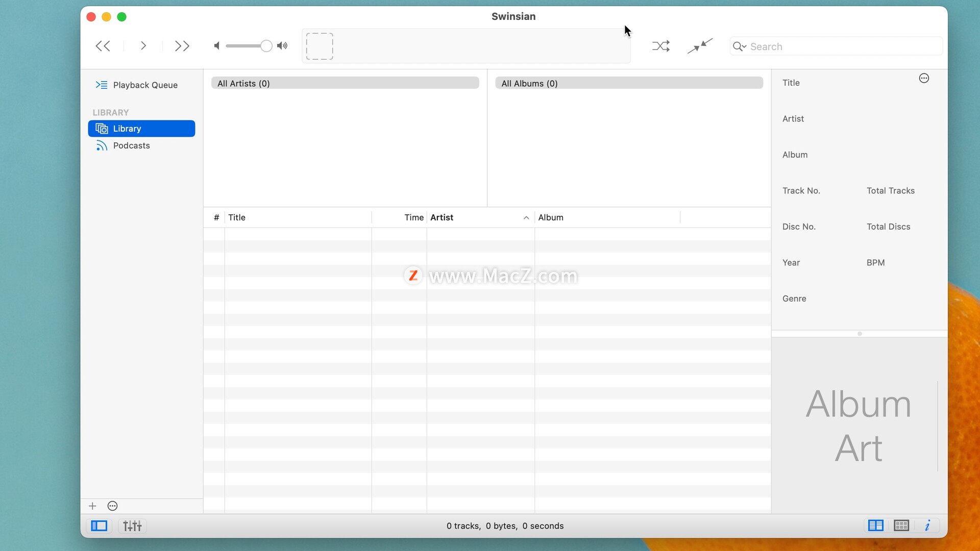The width and height of the screenshot is (980, 551).
Task: Sort by # column header
Action: (216, 217)
